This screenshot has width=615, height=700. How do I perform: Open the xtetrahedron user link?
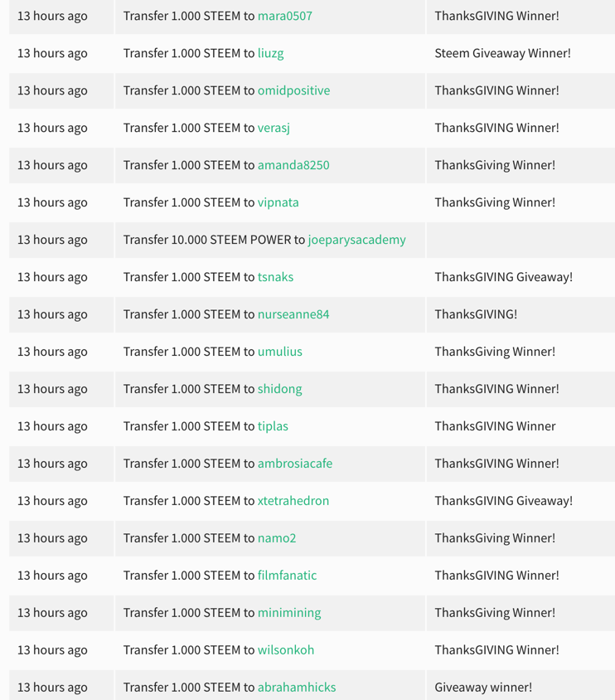coord(293,501)
